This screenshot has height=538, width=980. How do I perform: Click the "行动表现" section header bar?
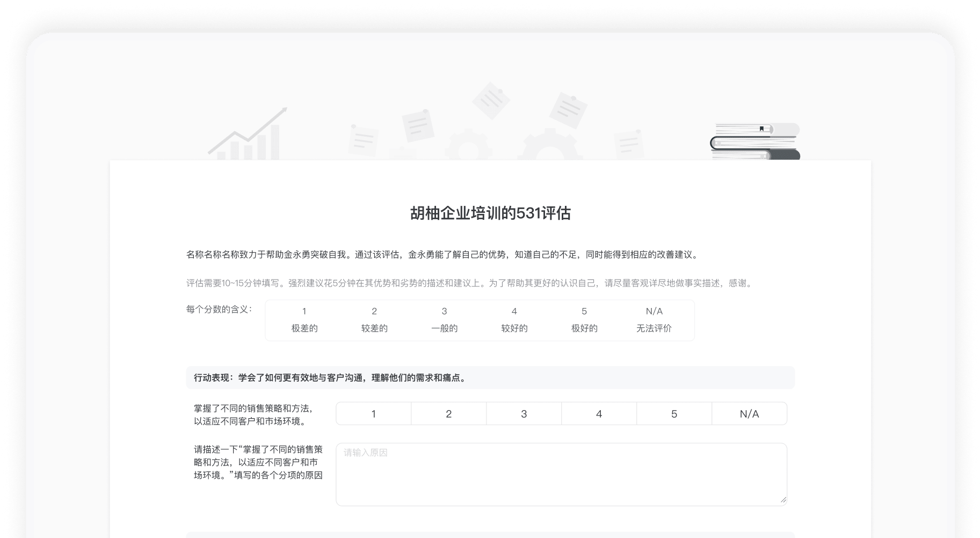[490, 377]
